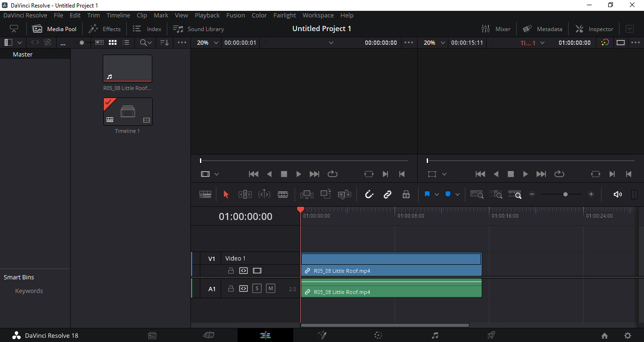Click the Insert Clip icon

(306, 194)
